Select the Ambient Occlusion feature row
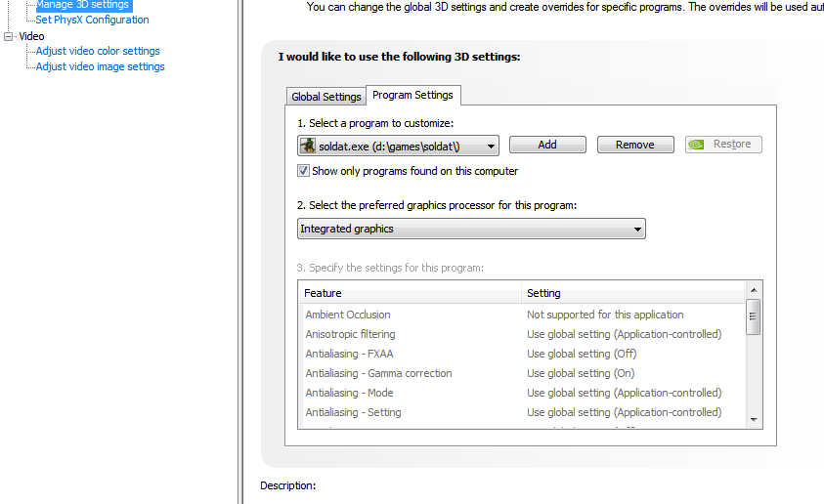The width and height of the screenshot is (824, 504). pos(348,315)
